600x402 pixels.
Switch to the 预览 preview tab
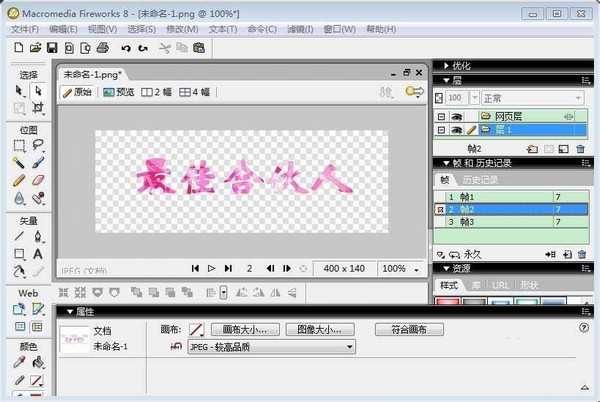point(119,92)
